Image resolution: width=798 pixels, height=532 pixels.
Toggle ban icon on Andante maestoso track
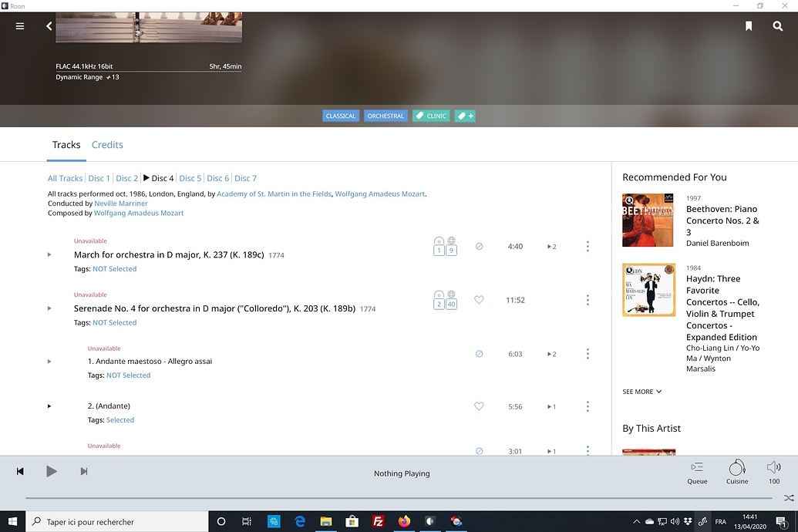[479, 354]
